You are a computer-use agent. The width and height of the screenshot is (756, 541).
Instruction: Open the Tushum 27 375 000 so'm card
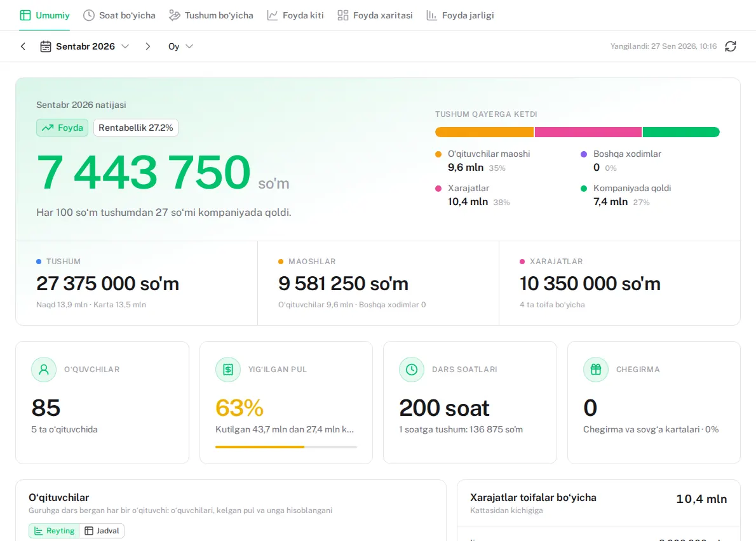[137, 283]
